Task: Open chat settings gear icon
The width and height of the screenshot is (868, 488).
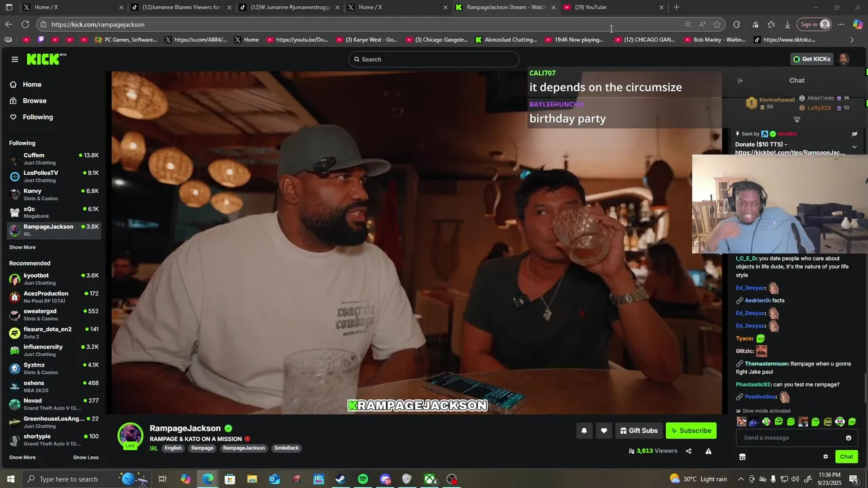Action: point(825,457)
